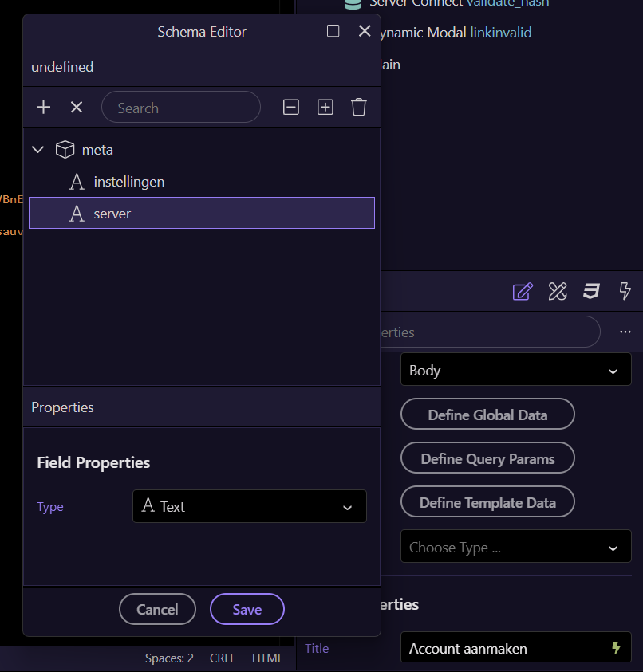
Task: Collapse the meta tree node
Action: 37,150
